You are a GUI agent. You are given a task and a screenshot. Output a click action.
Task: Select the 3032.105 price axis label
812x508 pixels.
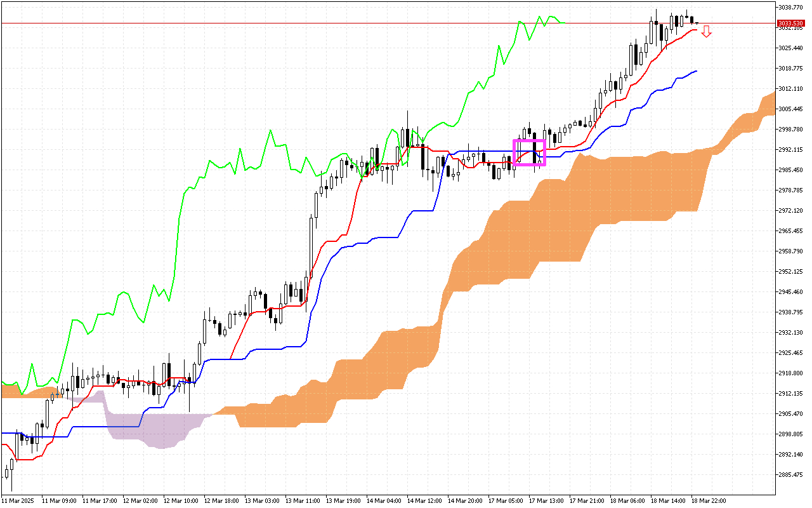tap(790, 29)
